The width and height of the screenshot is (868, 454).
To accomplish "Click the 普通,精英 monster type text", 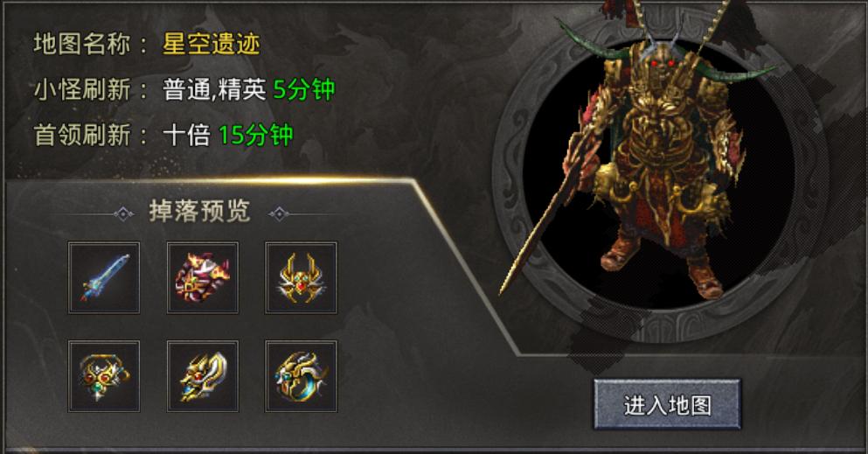I will 214,90.
